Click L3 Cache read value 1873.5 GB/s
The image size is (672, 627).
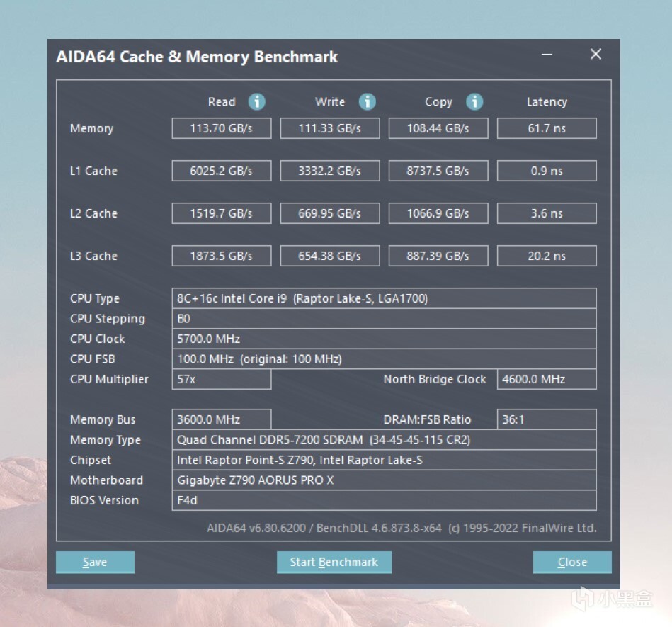point(222,256)
